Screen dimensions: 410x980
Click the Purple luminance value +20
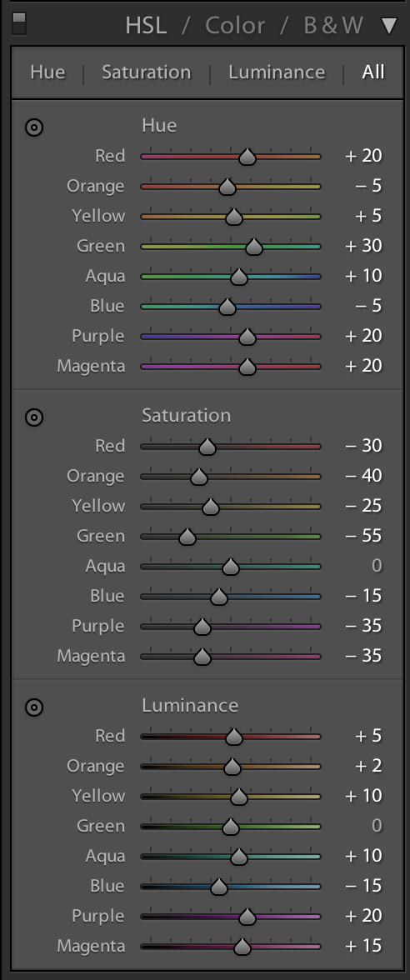click(x=363, y=916)
